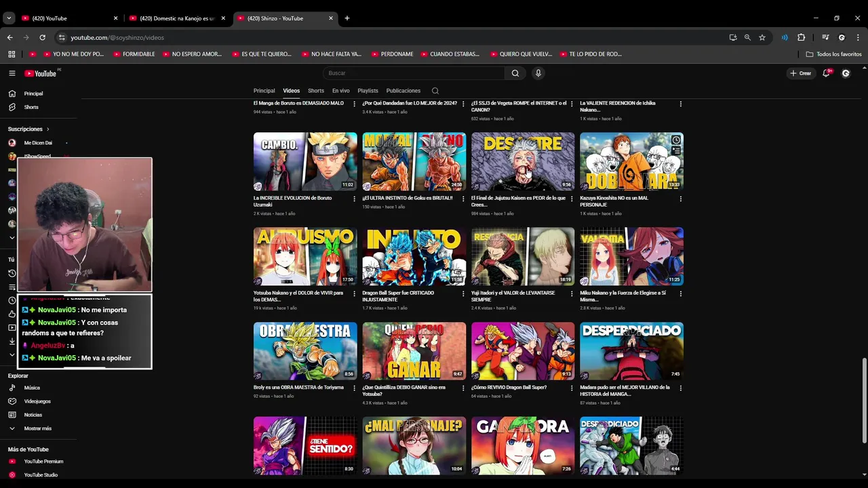
Task: Reload the page in browser
Action: coord(42,37)
